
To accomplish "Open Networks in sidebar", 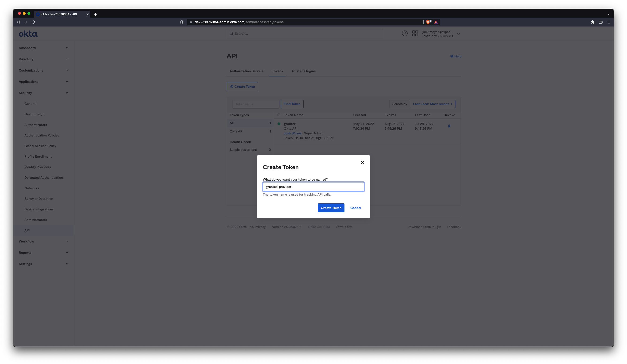I will (x=32, y=188).
